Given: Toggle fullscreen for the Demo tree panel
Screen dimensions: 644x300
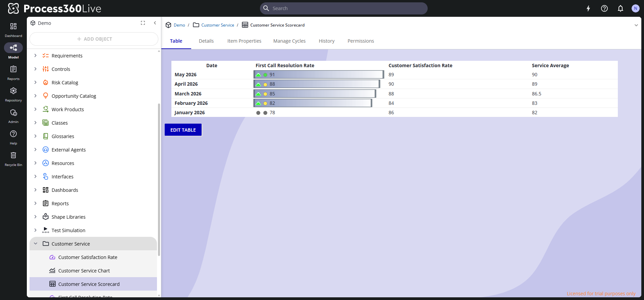Looking at the screenshot, I should click(143, 23).
